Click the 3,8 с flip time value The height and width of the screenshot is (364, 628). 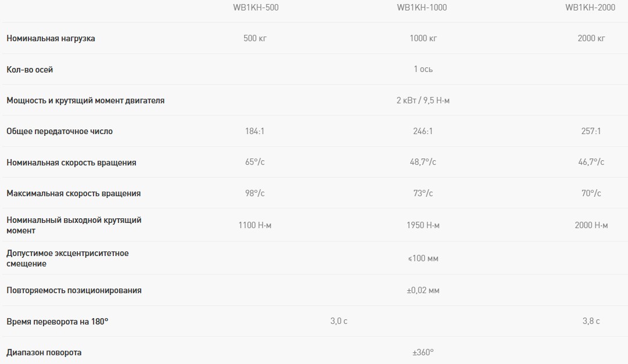pos(591,321)
